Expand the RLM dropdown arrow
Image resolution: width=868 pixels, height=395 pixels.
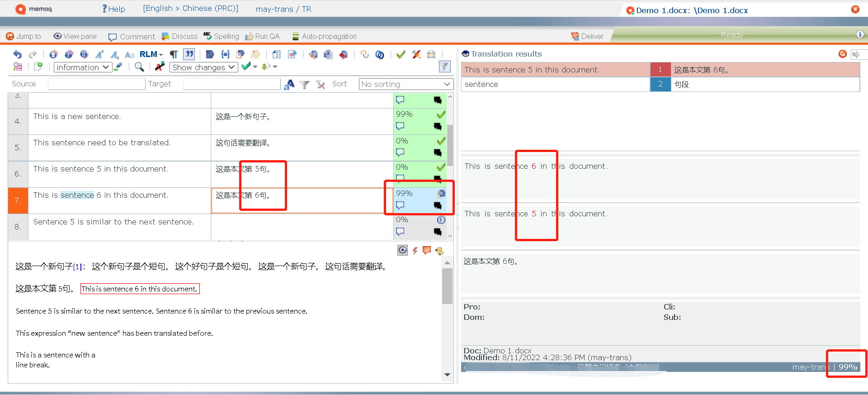pyautogui.click(x=161, y=55)
